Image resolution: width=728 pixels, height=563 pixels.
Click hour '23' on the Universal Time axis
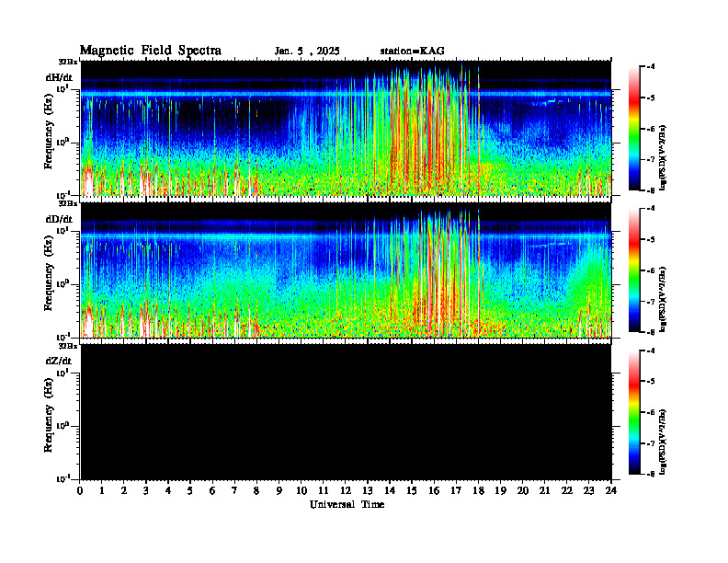tap(588, 491)
